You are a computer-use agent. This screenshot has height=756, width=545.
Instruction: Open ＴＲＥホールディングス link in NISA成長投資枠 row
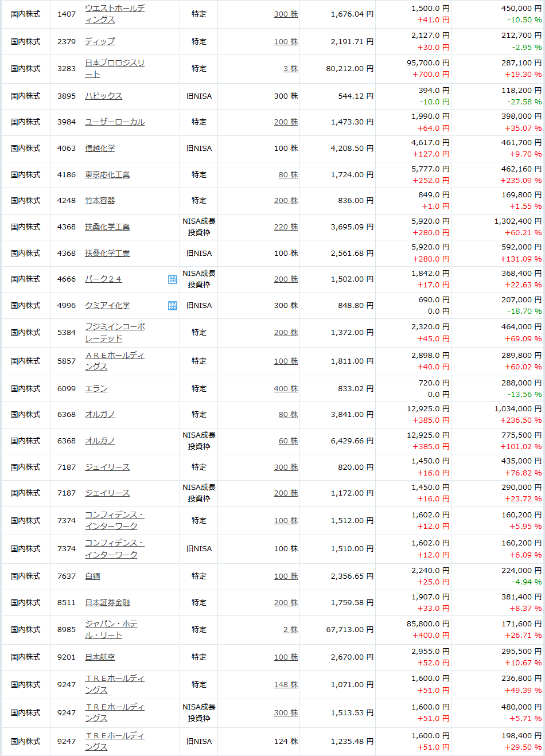(115, 712)
